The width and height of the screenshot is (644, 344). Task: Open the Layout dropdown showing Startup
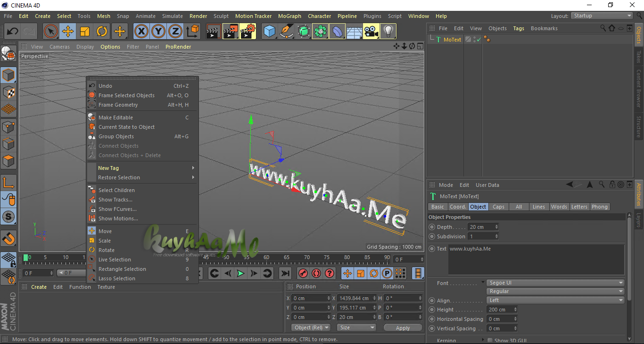pyautogui.click(x=602, y=16)
